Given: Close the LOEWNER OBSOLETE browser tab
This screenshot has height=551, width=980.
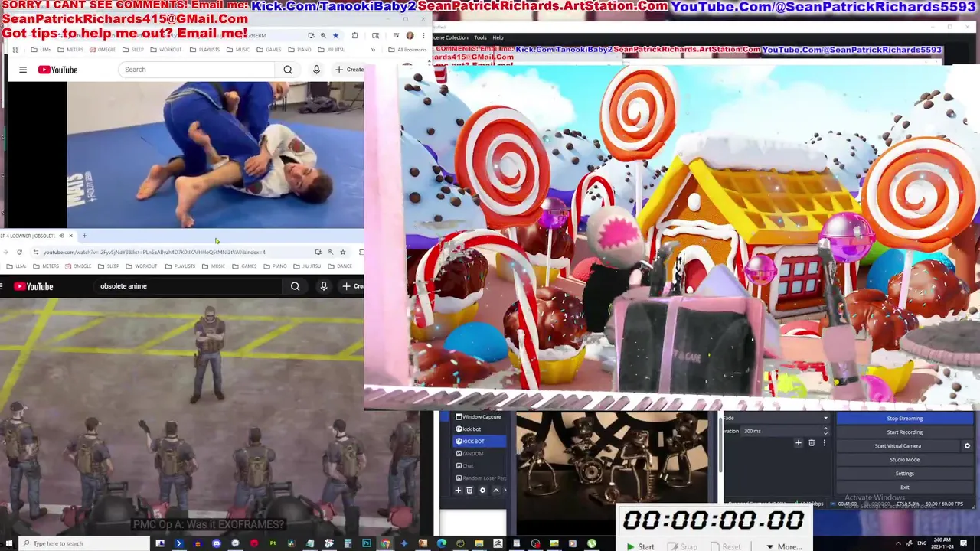Looking at the screenshot, I should [x=70, y=236].
